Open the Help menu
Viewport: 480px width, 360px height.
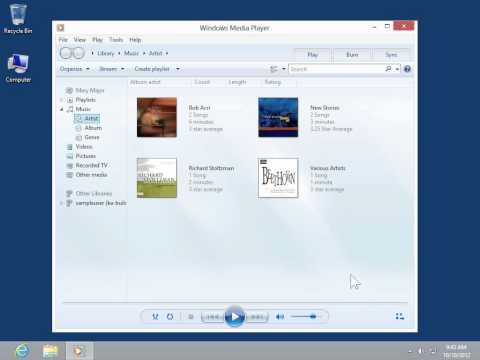point(135,40)
